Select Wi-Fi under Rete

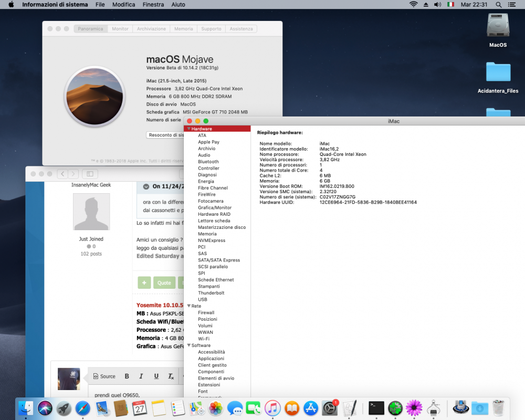pos(204,339)
